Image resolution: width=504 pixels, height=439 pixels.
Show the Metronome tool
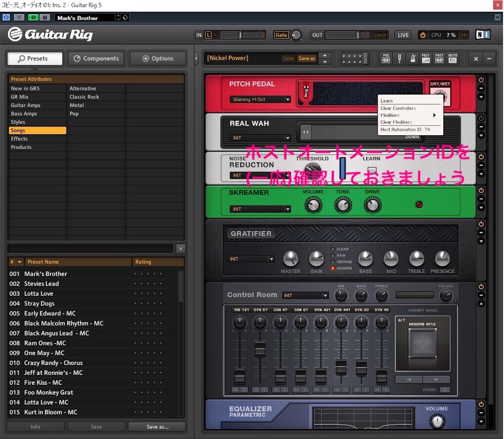413,58
